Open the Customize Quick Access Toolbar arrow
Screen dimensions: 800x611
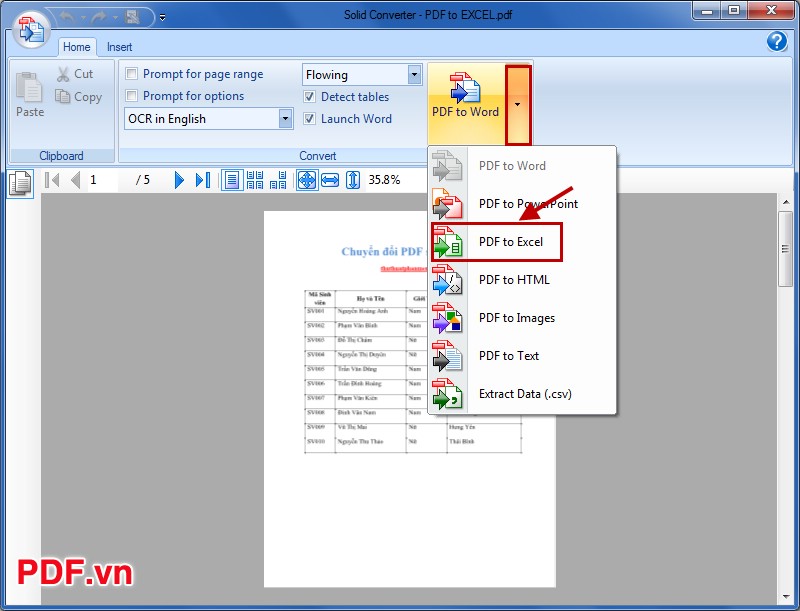(x=162, y=17)
